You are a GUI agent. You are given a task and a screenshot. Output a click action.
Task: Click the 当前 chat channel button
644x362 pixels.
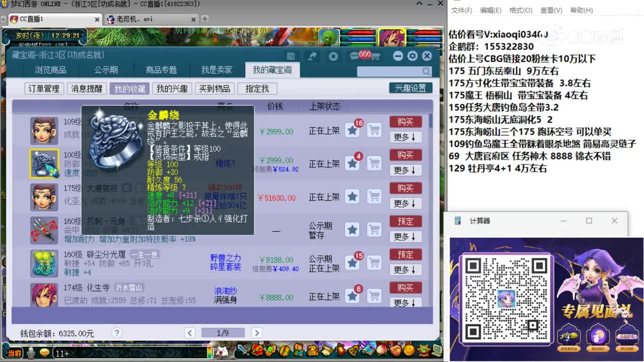coord(15,353)
